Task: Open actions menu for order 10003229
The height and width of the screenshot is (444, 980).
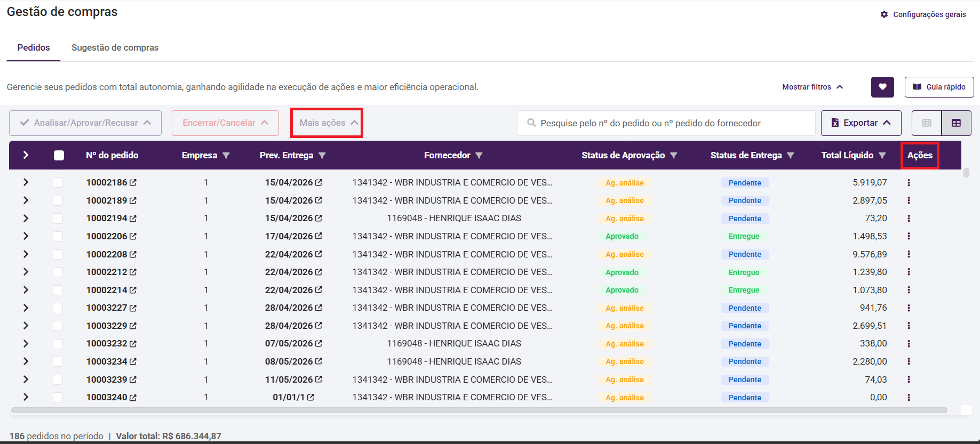Action: click(909, 326)
